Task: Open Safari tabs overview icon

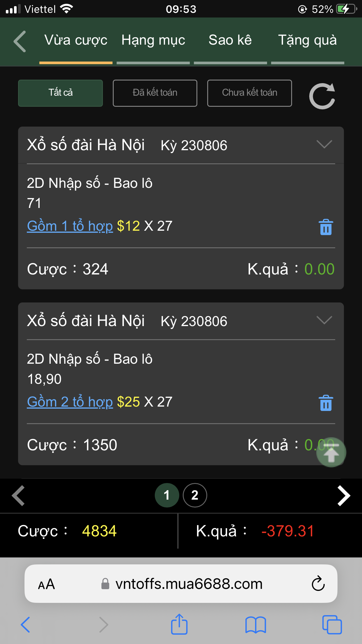Action: (x=332, y=625)
